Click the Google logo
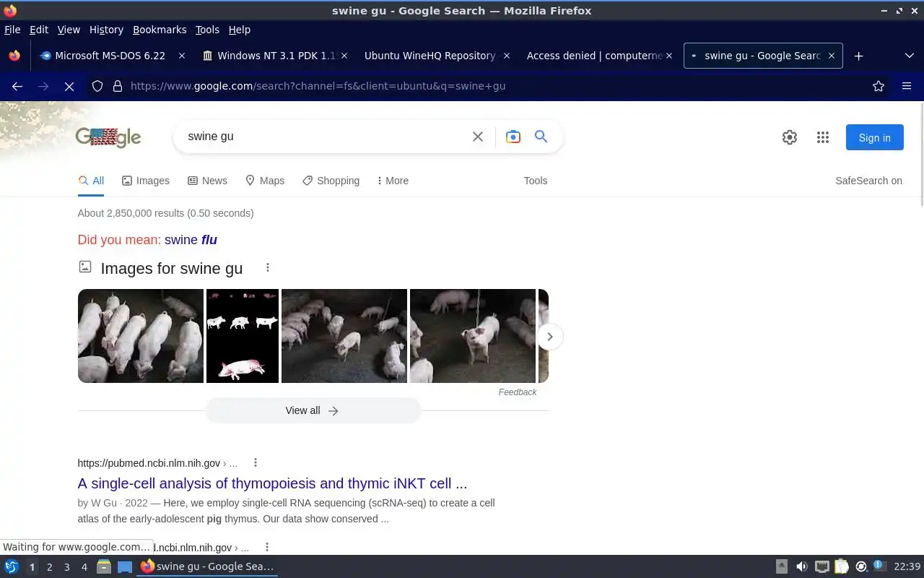Viewport: 924px width, 578px height. click(x=108, y=137)
